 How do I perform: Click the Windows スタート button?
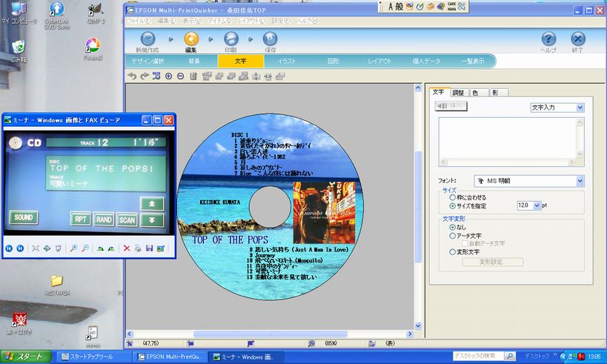coord(26,357)
